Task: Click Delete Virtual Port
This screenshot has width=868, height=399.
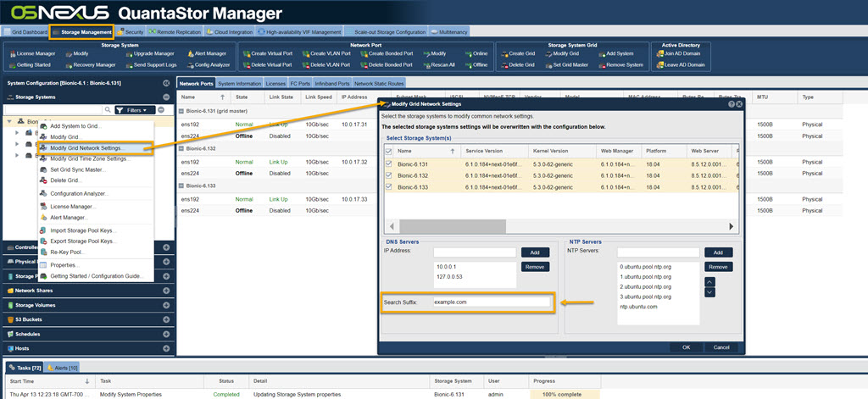Action: 267,64
